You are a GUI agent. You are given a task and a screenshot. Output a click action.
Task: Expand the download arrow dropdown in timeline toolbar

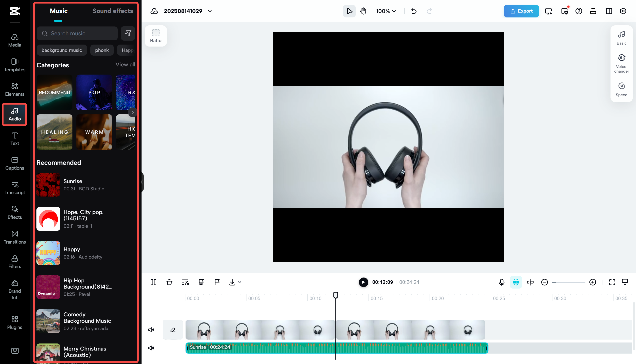point(239,282)
